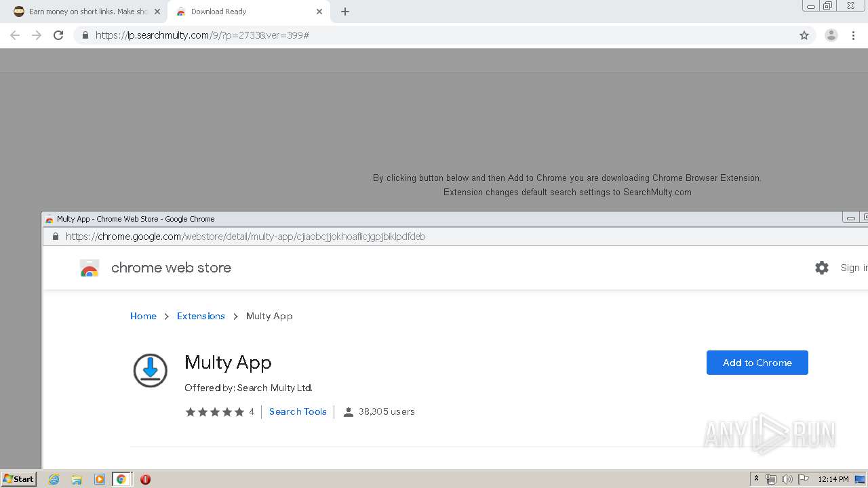Click the browser back arrow

click(x=15, y=35)
